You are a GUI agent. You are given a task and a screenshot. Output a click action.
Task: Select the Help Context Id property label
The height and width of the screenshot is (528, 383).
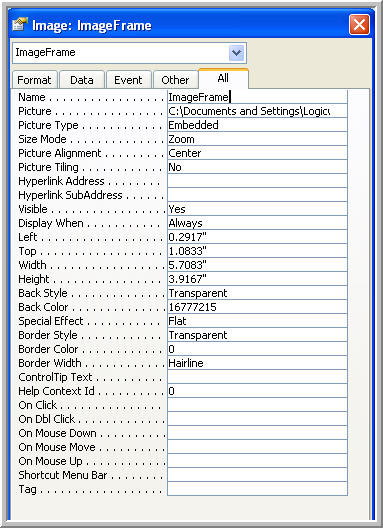56,391
